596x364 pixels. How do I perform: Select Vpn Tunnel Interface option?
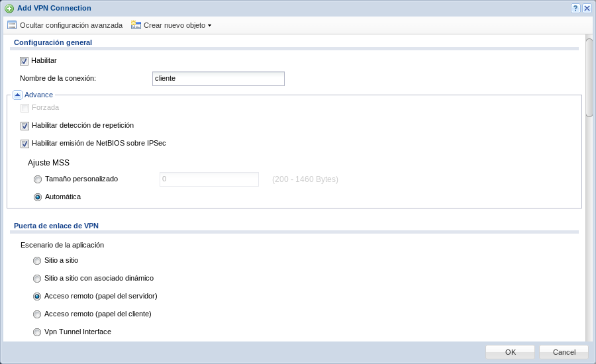coord(37,332)
